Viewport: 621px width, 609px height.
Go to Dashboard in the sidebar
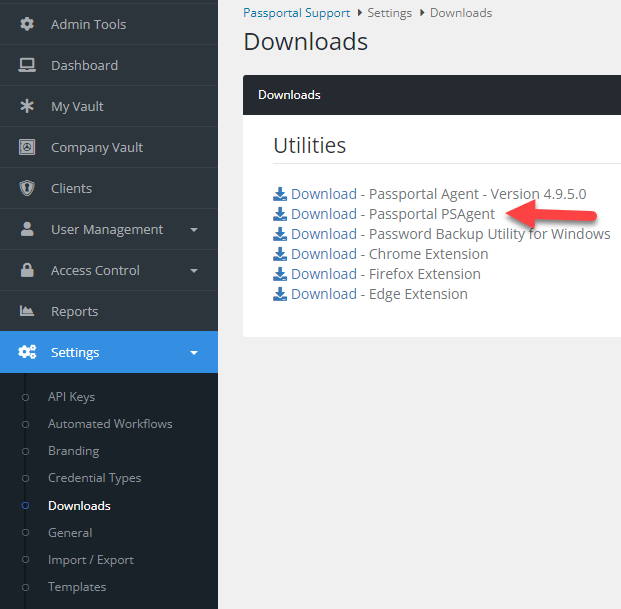click(109, 65)
